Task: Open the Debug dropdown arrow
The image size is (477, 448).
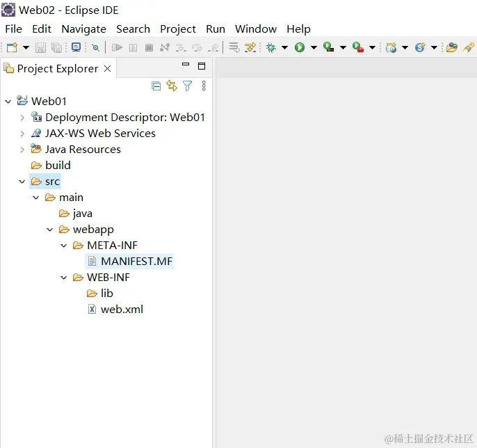Action: pos(285,47)
